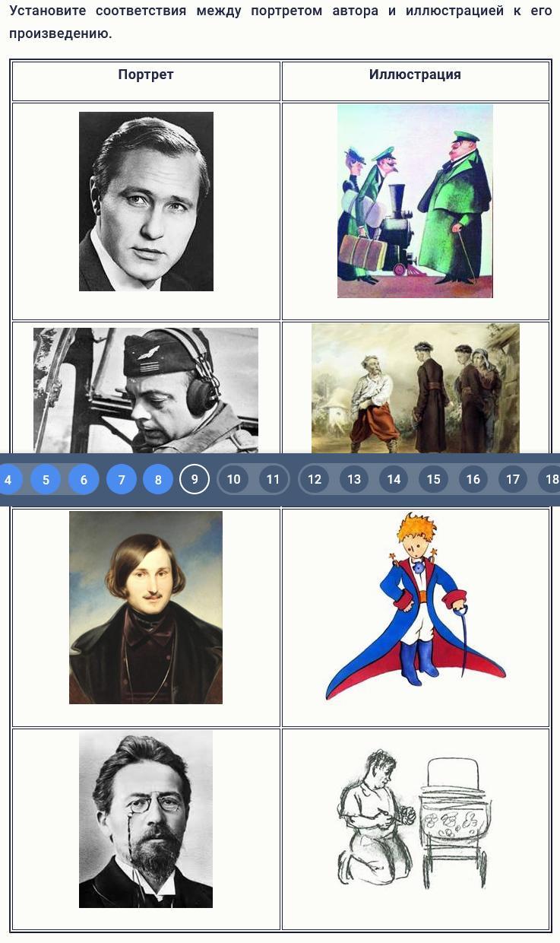Image resolution: width=560 pixels, height=943 pixels.
Task: Jump to question 12
Action: coord(315,479)
